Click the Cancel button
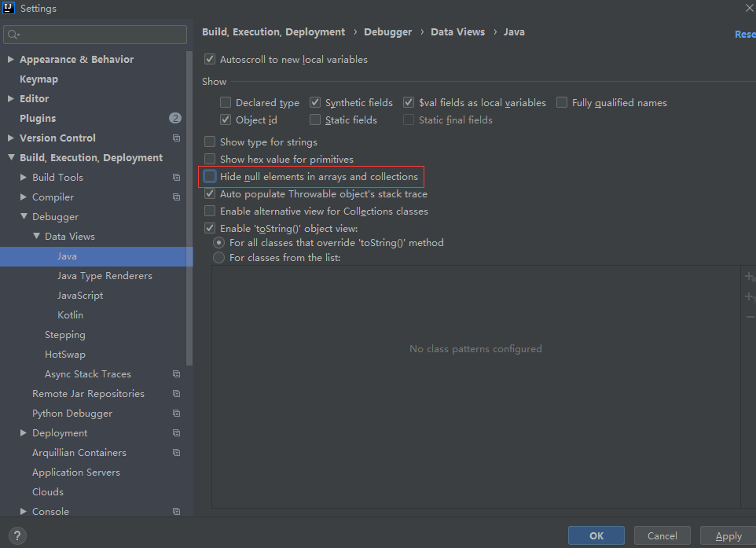 (662, 535)
